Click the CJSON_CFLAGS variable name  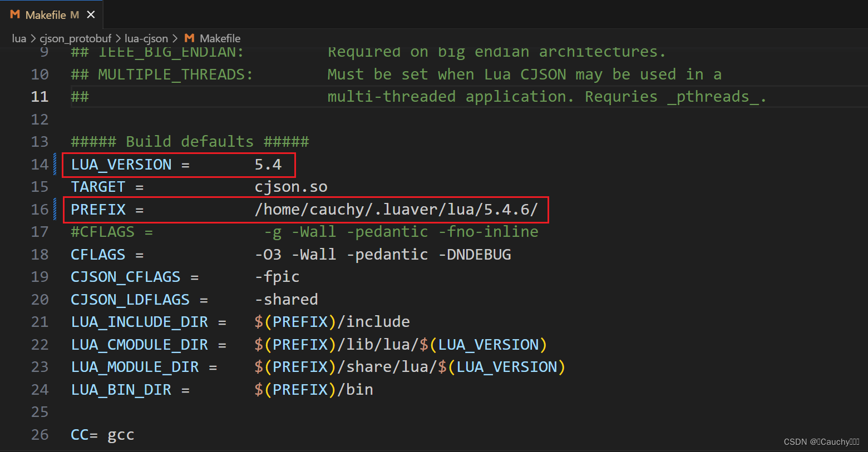click(126, 277)
